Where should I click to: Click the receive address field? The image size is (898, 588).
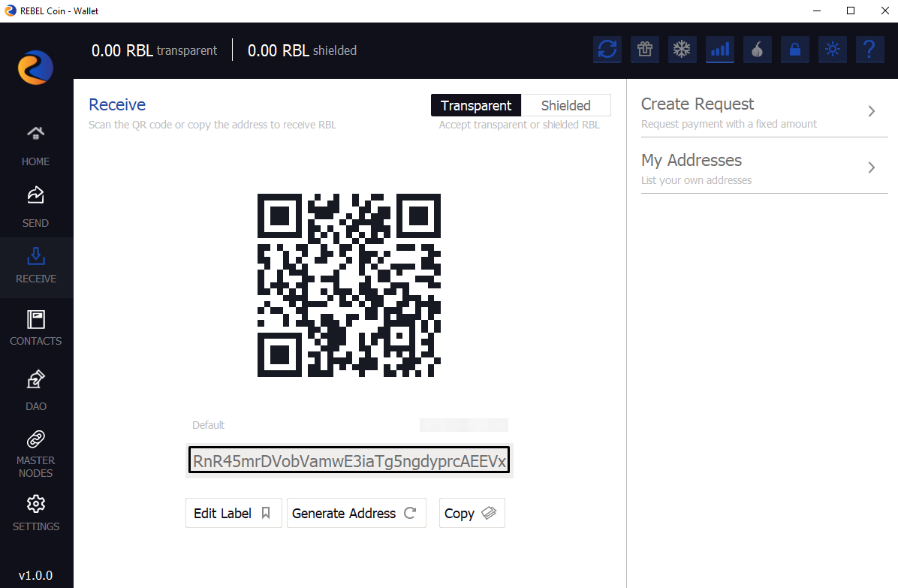pyautogui.click(x=349, y=461)
